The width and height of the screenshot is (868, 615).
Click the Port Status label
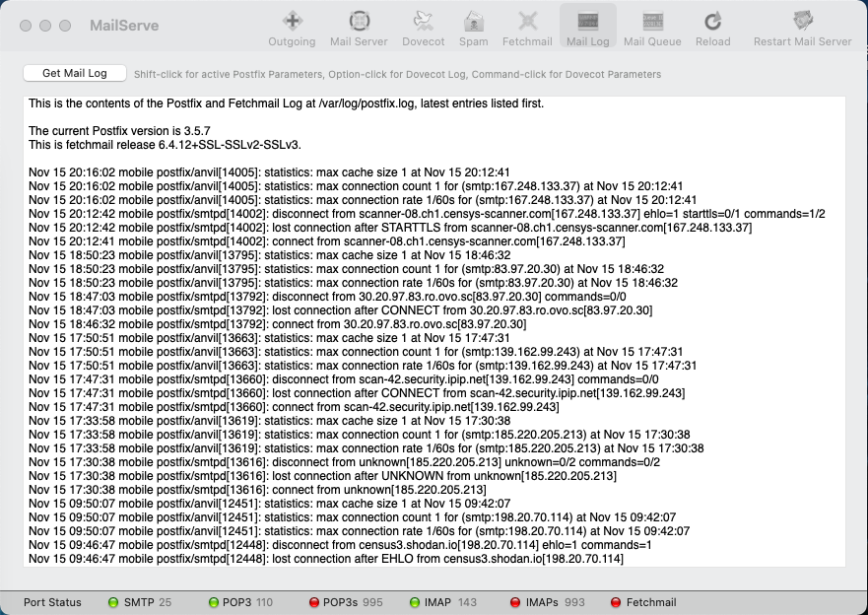(52, 602)
